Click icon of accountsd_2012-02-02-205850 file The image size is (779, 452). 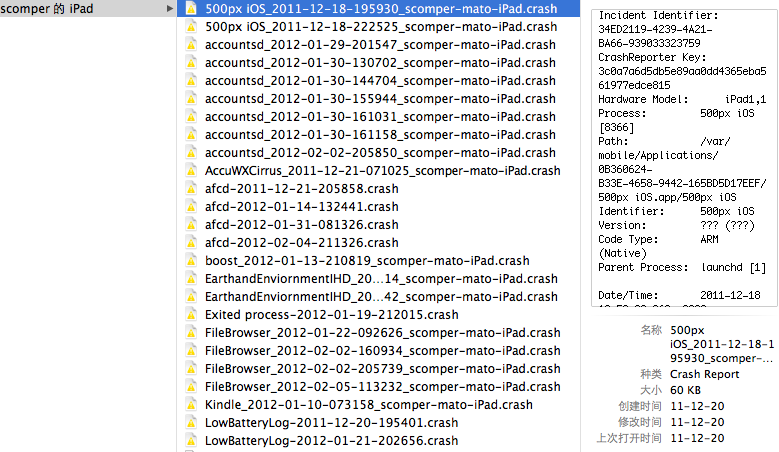(191, 152)
